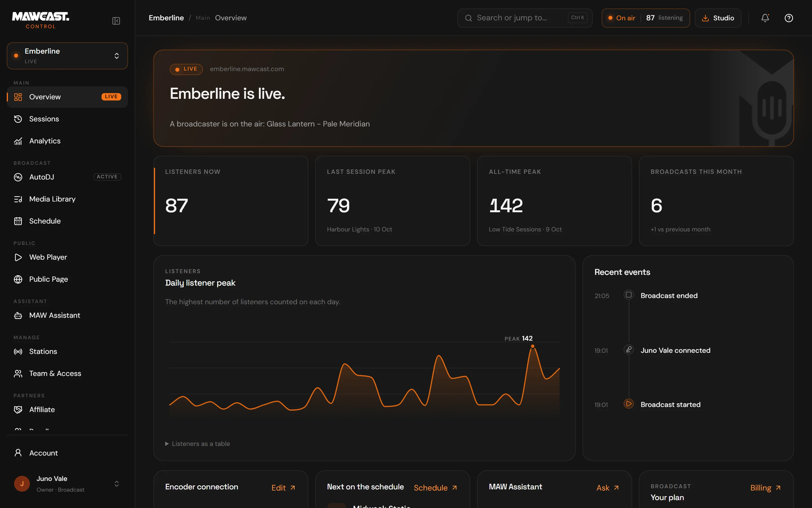Open the Schedule link on Next on the schedule
Viewport: 812px width, 508px height.
[x=435, y=488]
